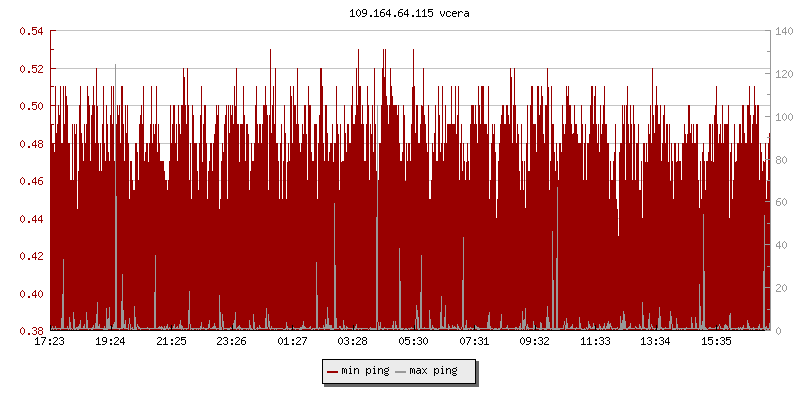This screenshot has height=400, width=800.
Task: Click the 15:35 time axis label
Action: [716, 342]
